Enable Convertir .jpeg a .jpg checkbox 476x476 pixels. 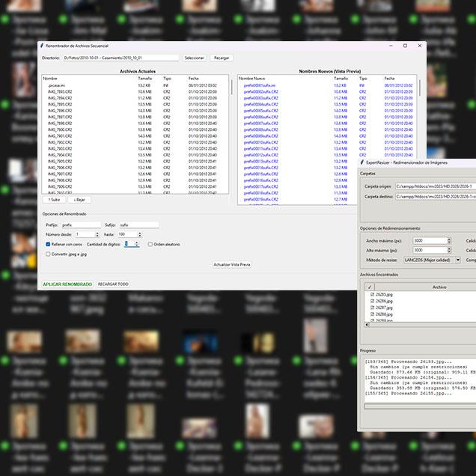49,254
